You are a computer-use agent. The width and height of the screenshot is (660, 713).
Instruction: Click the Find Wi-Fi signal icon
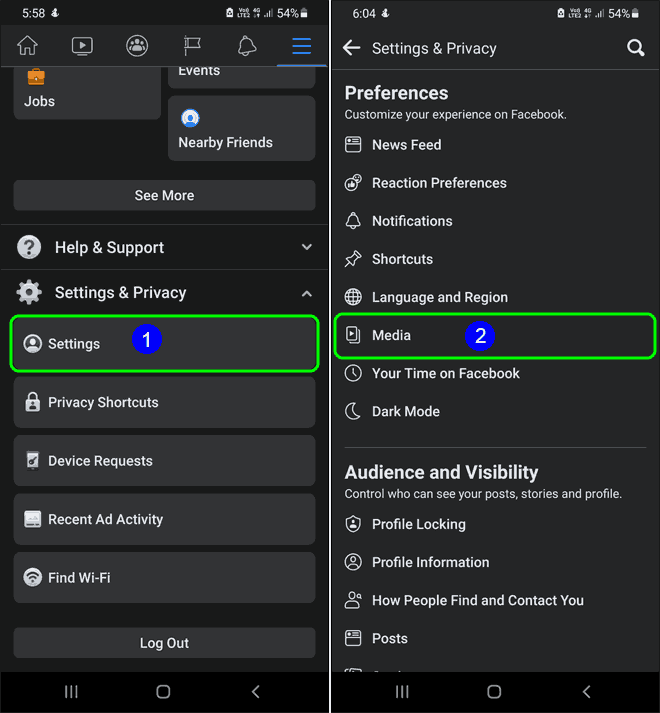[x=32, y=577]
